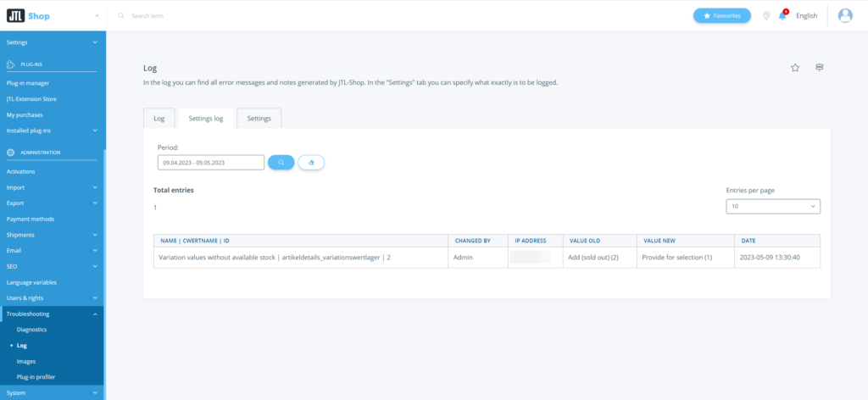868x400 pixels.
Task: Add this page to favourites with the star outline icon
Action: (x=795, y=68)
